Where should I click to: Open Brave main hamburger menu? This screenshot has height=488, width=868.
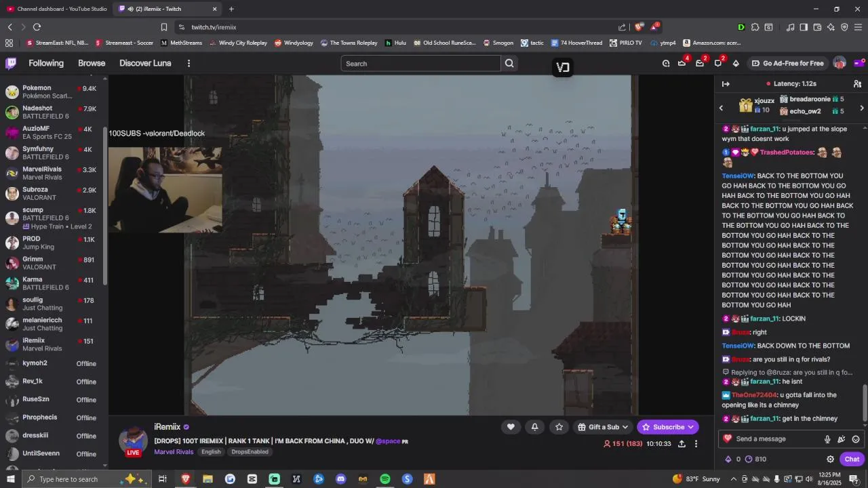[x=858, y=27]
